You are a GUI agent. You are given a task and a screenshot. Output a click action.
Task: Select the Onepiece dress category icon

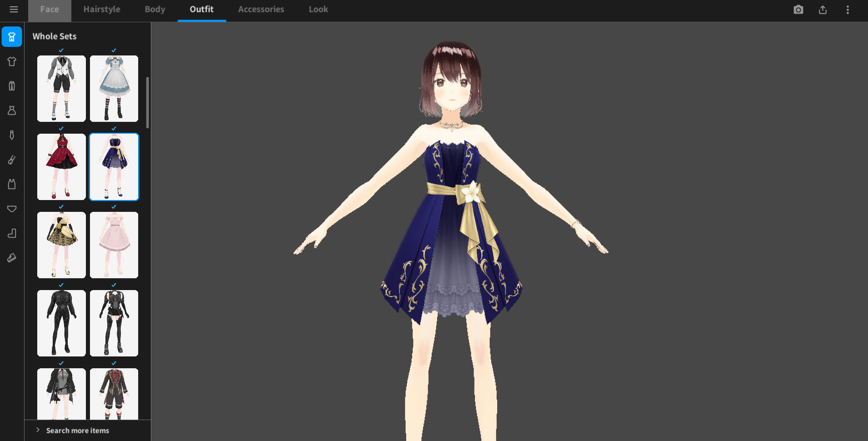(12, 110)
